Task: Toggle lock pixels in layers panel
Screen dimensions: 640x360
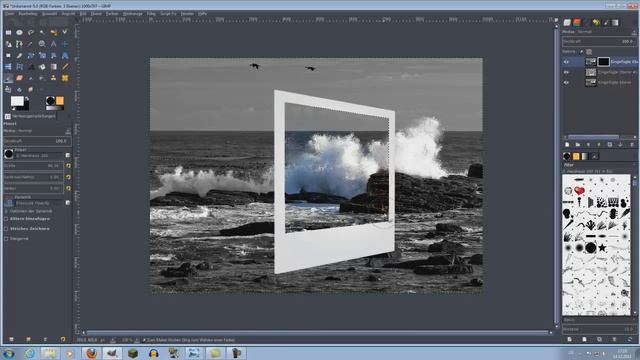Action: (581, 52)
